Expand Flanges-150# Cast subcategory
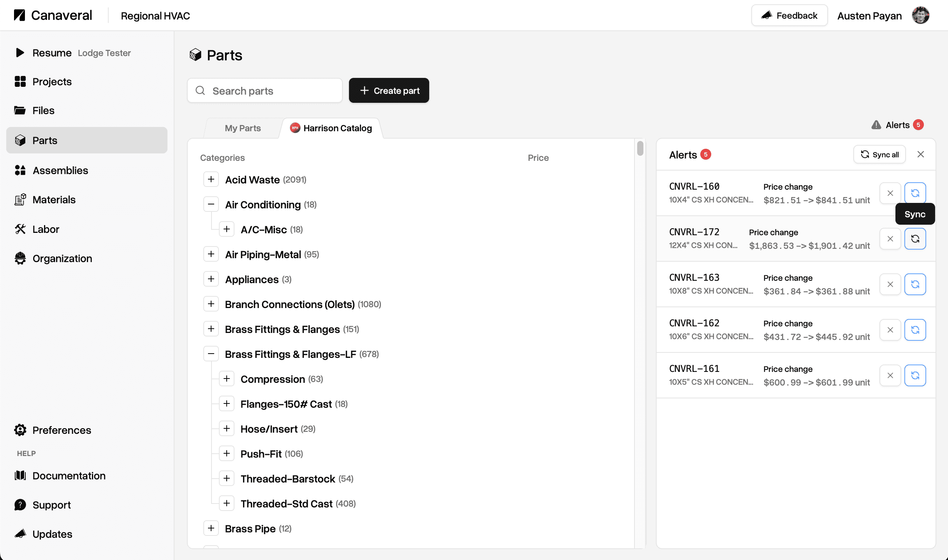This screenshot has height=560, width=948. pyautogui.click(x=227, y=404)
